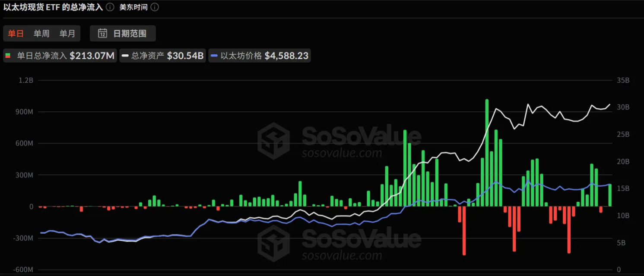Screen dimensions: 644x276
Task: Click the upper SoSoValue cube logo watermark
Action: click(273, 141)
